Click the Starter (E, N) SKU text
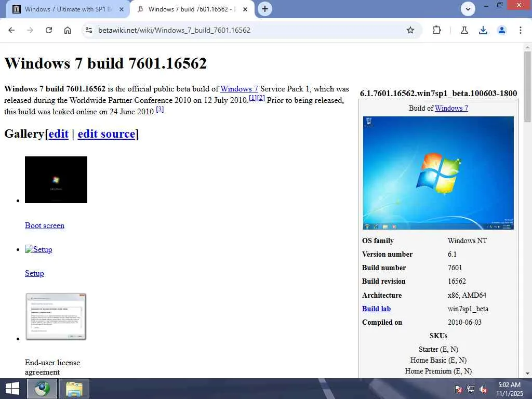 click(x=438, y=349)
